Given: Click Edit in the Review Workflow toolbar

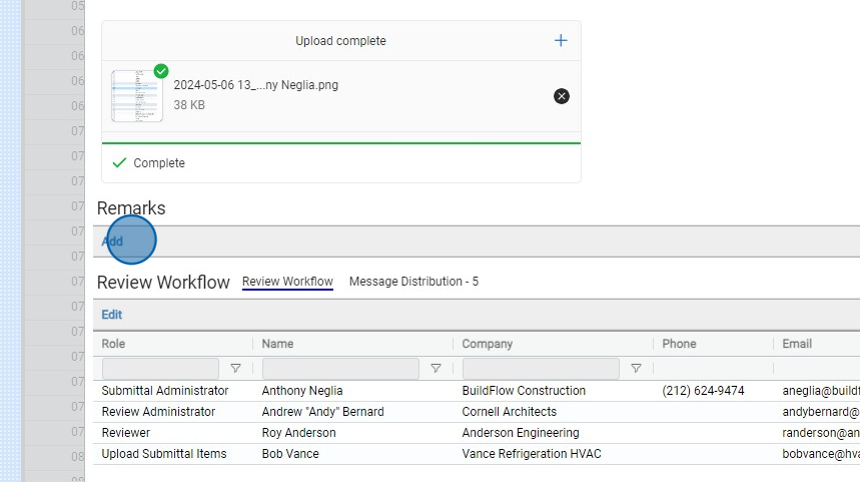Looking at the screenshot, I should click(x=112, y=314).
